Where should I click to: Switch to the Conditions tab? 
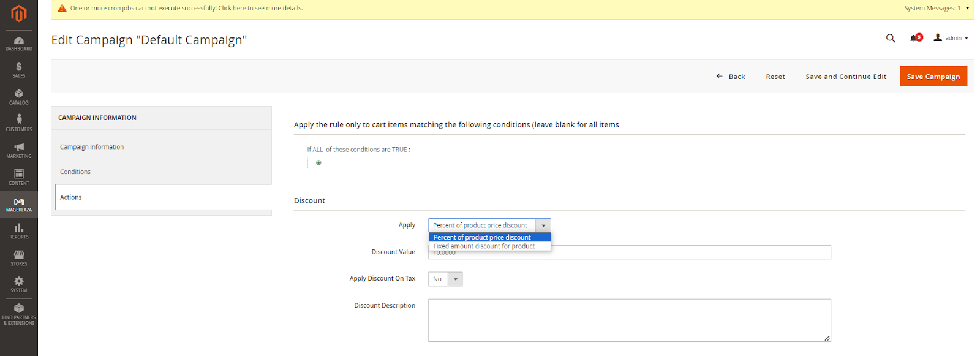coord(75,172)
